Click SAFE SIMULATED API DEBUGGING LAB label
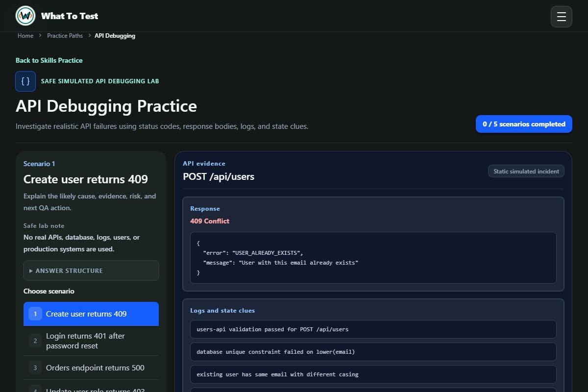588x392 pixels. pos(100,81)
